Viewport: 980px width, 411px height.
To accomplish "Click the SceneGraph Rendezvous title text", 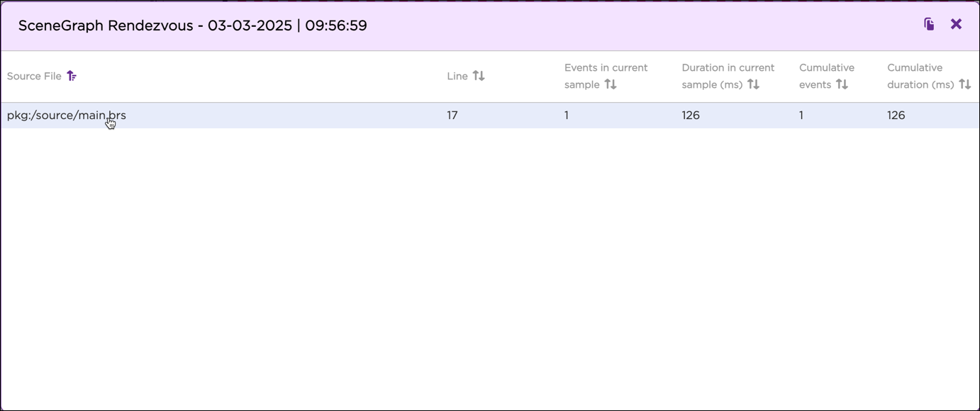I will [193, 25].
